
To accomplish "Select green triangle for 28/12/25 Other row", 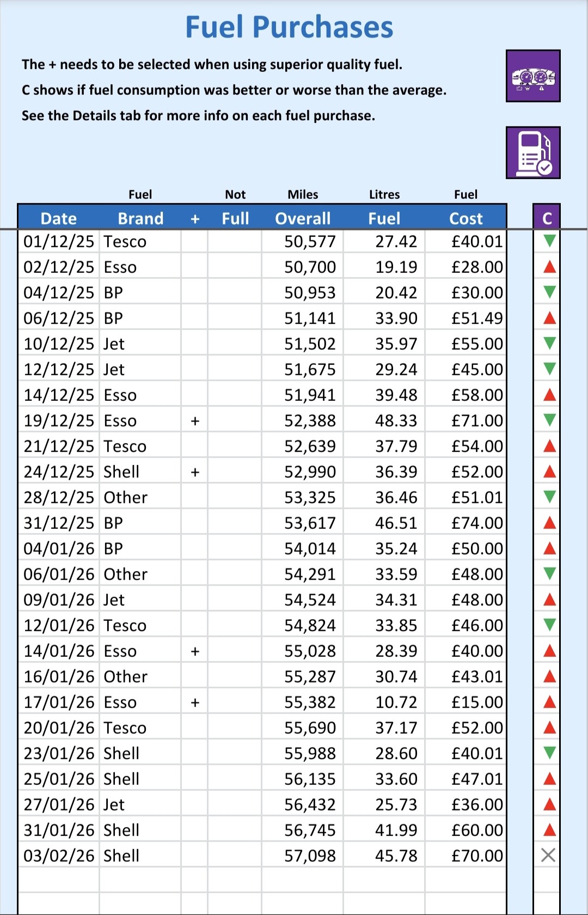I will 549,497.
